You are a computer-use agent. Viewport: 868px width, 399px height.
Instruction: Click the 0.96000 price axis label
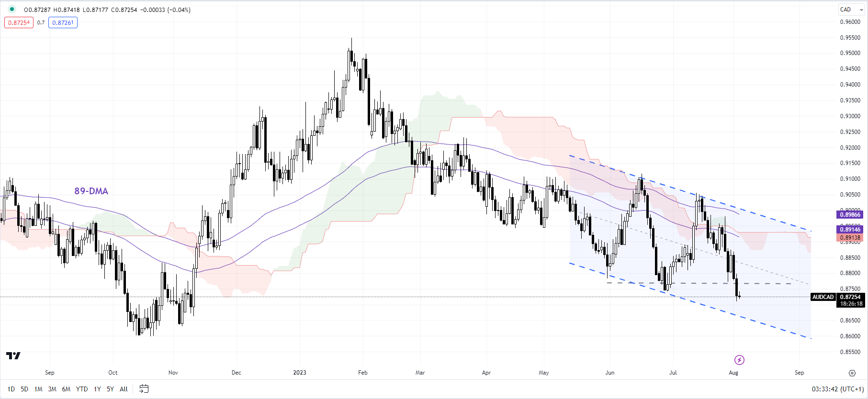pos(850,22)
